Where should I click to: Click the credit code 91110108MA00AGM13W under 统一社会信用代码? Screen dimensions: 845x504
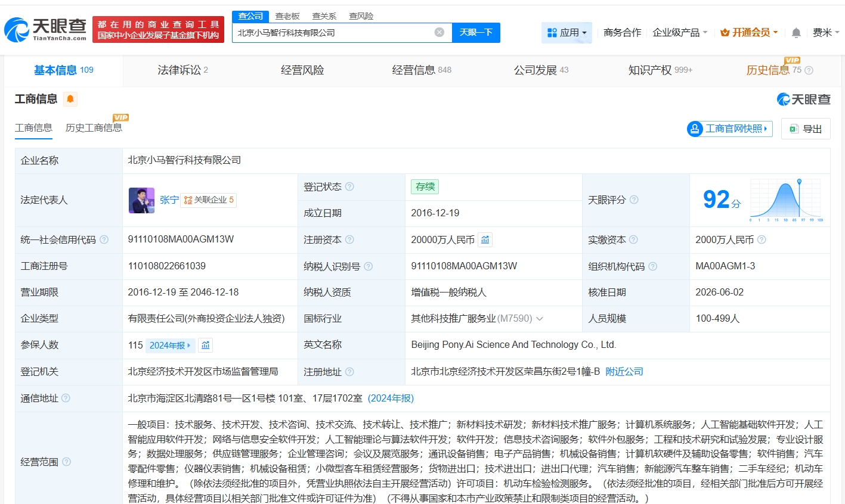click(x=181, y=239)
